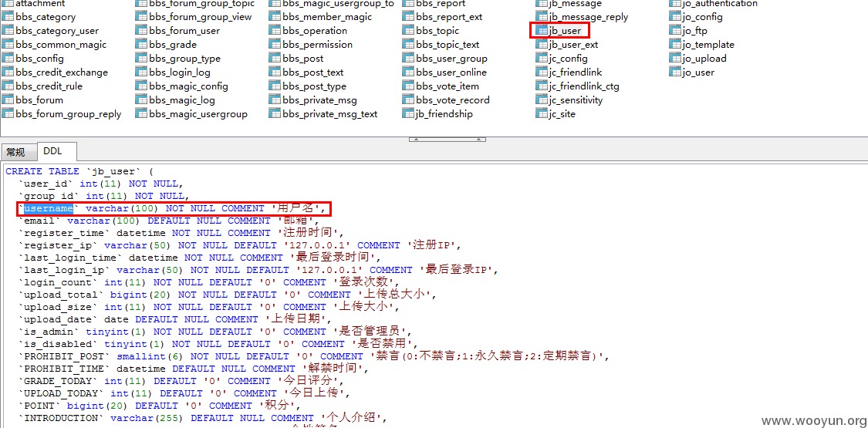Click table icon beside bbs_config
This screenshot has height=428, width=868.
pos(8,59)
